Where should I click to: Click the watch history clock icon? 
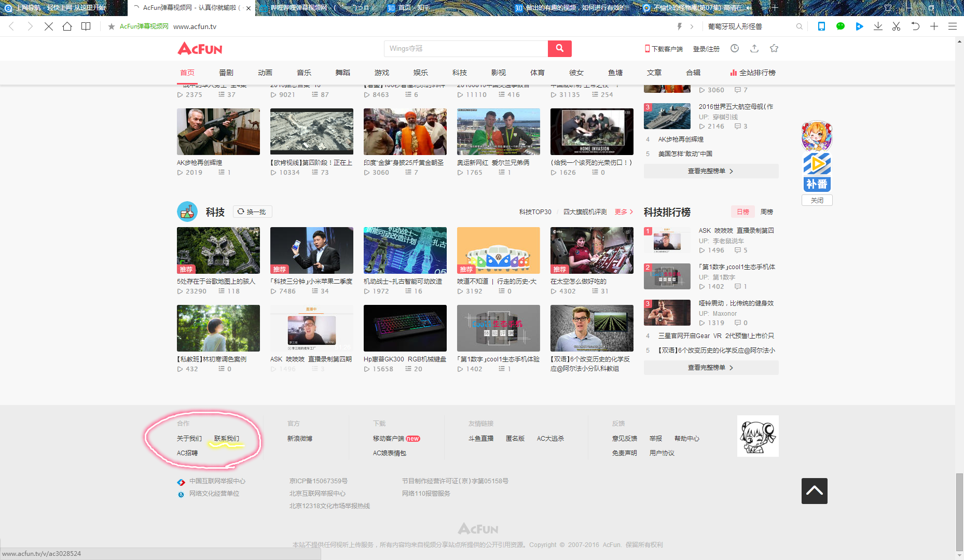735,48
